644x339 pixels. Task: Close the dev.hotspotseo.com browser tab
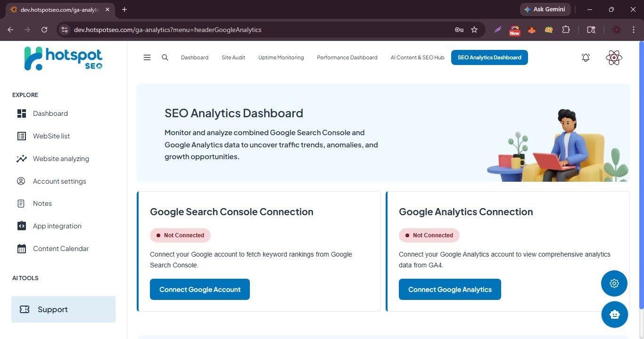coord(107,9)
